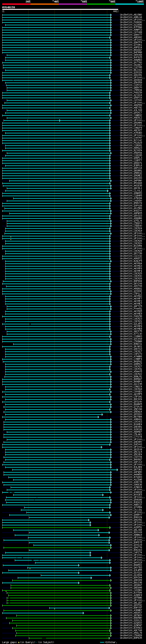Select the UniRef100_Q9XEK8 label
This screenshot has height=644, width=146.
131,80
